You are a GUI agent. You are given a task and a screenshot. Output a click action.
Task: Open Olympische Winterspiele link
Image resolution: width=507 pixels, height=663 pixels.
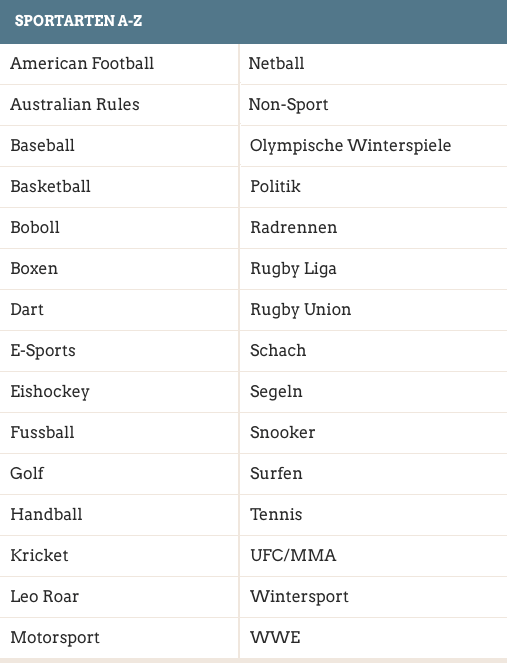[351, 145]
